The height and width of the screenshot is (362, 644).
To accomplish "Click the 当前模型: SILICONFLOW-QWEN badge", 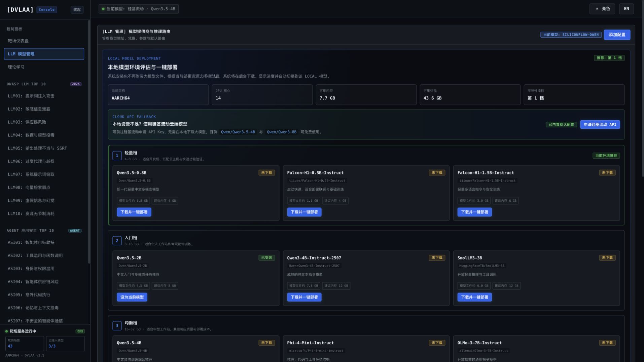I will (x=571, y=35).
